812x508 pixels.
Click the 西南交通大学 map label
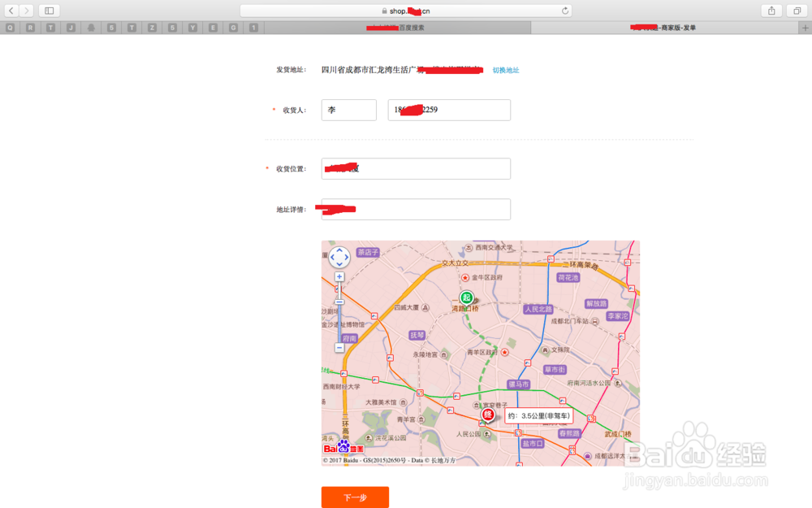[494, 248]
